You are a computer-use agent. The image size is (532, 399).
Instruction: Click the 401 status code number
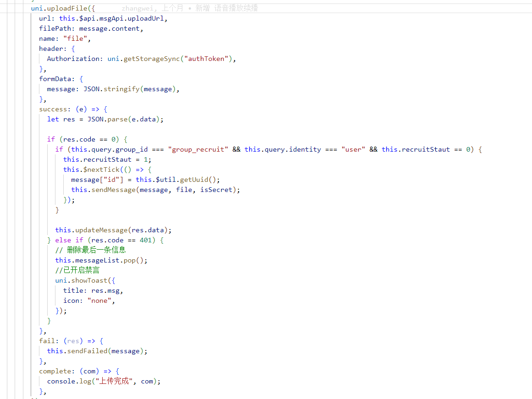coord(145,240)
